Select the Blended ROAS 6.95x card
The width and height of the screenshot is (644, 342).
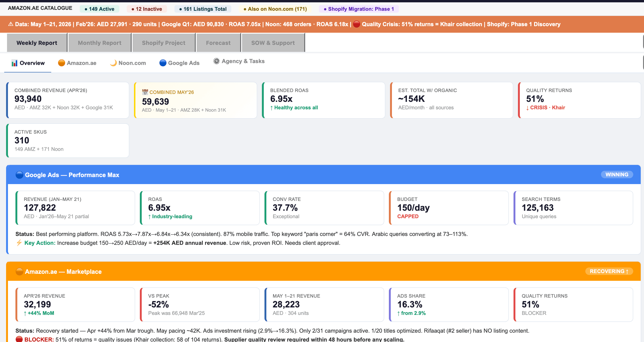(x=323, y=100)
